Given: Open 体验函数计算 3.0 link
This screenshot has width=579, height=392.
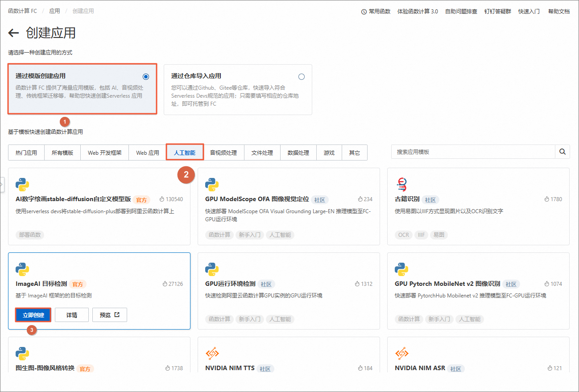Looking at the screenshot, I should pyautogui.click(x=418, y=12).
